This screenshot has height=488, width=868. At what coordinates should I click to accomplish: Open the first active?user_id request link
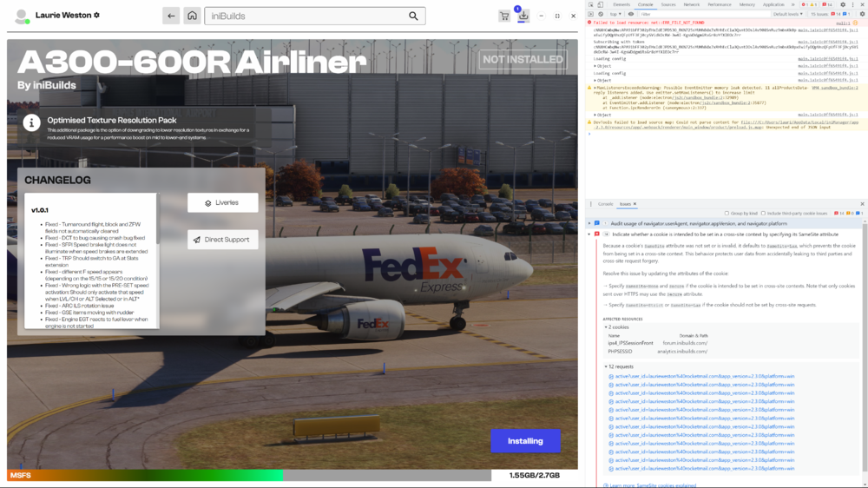pyautogui.click(x=705, y=376)
